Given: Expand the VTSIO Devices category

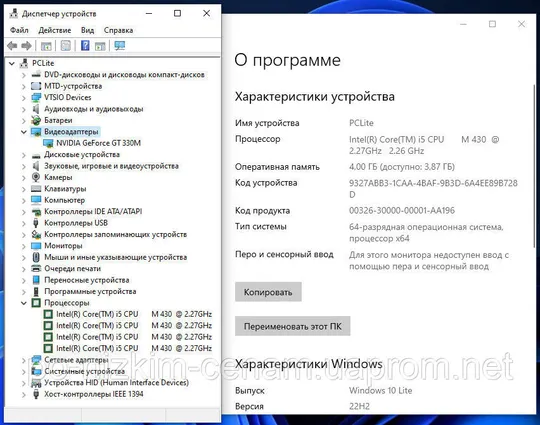Looking at the screenshot, I should [23, 98].
